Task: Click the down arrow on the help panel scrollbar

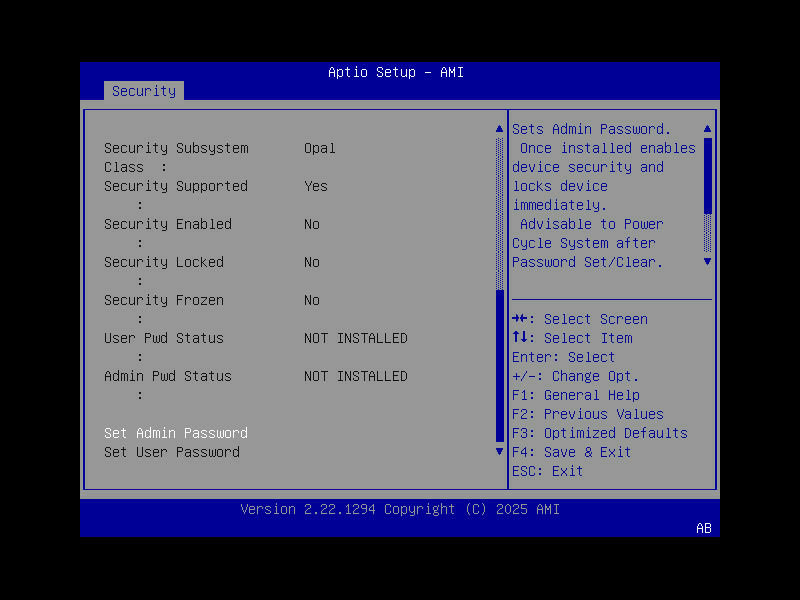Action: coord(707,261)
